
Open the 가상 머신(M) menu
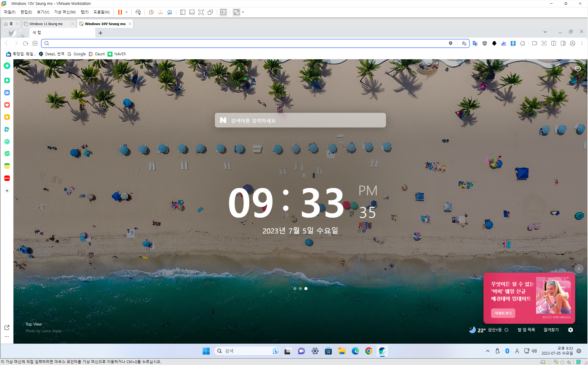point(65,12)
